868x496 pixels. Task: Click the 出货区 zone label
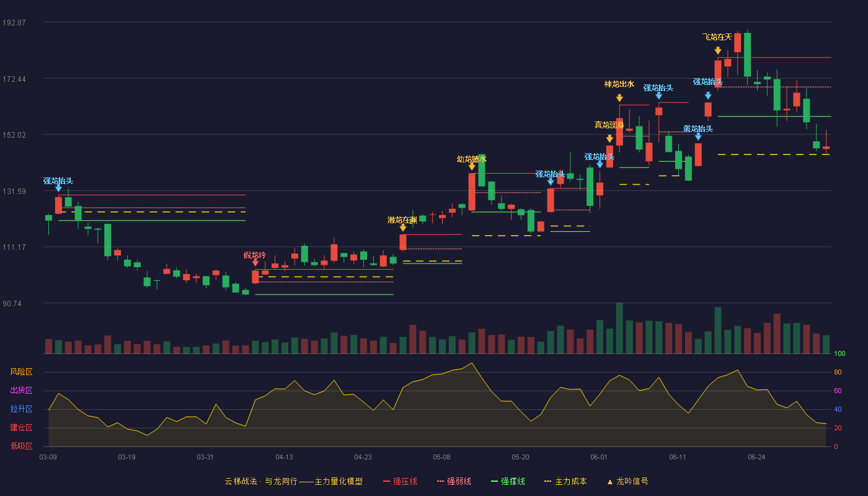pos(22,391)
